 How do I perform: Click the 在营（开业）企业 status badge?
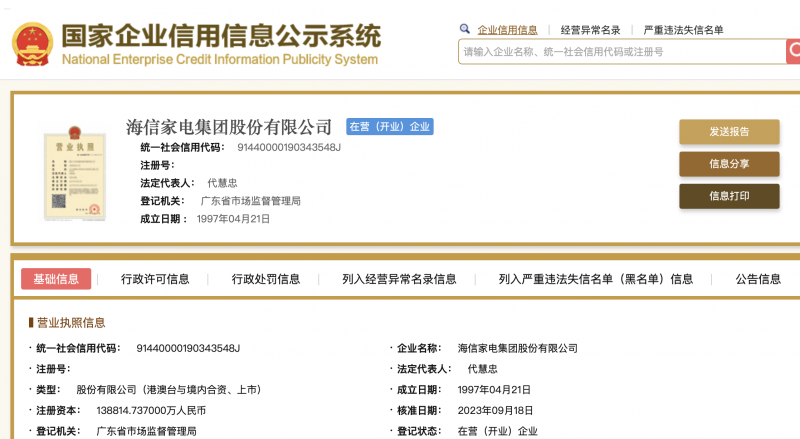pos(390,127)
